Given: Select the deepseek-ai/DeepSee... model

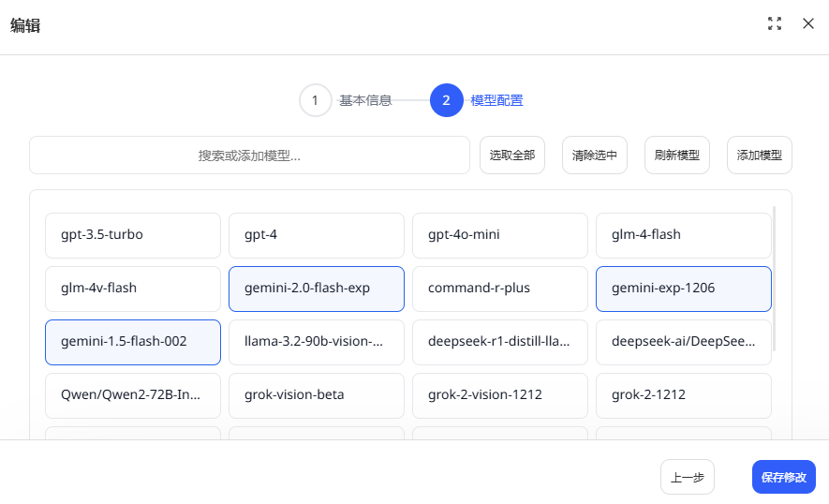Looking at the screenshot, I should (x=684, y=342).
